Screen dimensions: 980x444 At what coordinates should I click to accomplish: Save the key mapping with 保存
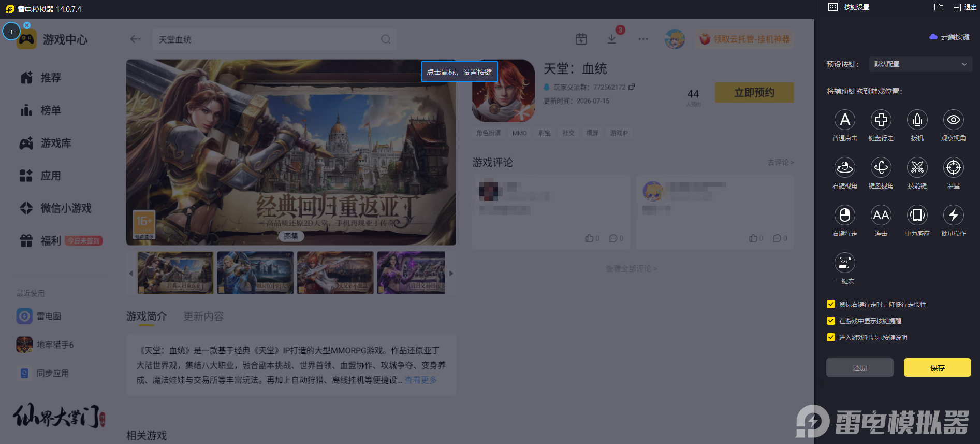coord(938,367)
